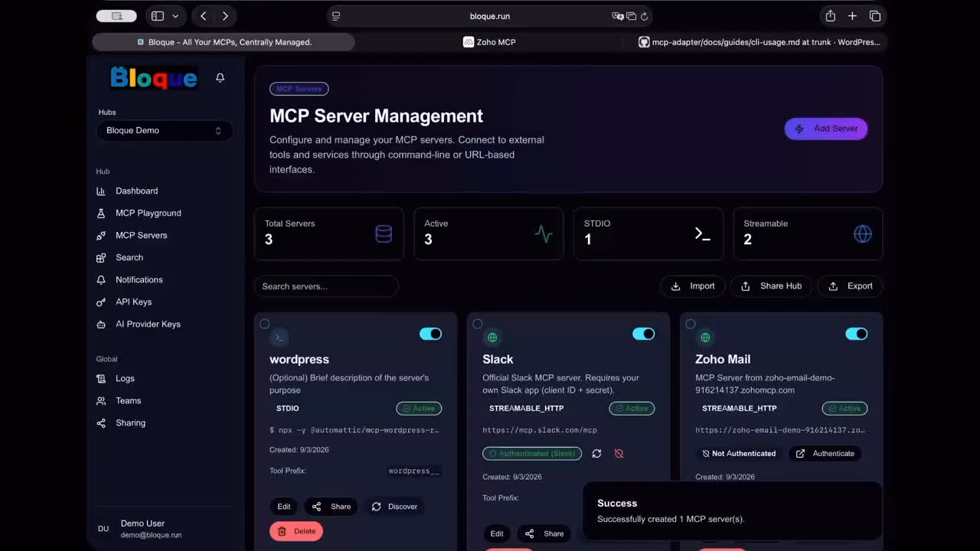Click the Streamable globe icon in the stats card

[x=862, y=234]
